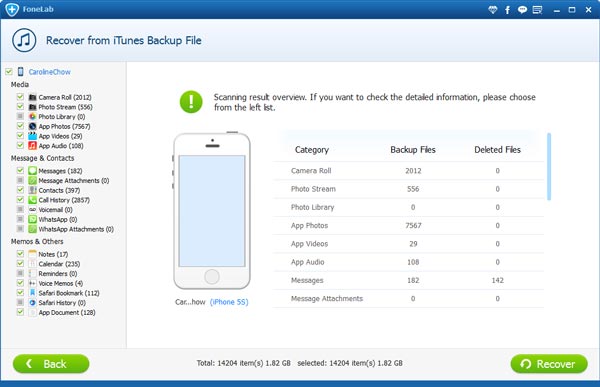Click the iPhone device thumbnail
The image size is (600, 387).
click(x=212, y=211)
